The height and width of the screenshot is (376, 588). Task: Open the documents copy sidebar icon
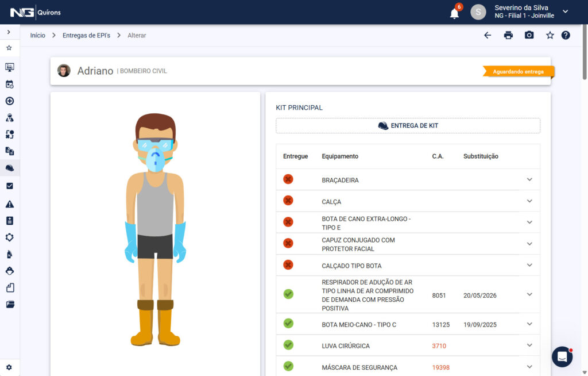(10, 151)
